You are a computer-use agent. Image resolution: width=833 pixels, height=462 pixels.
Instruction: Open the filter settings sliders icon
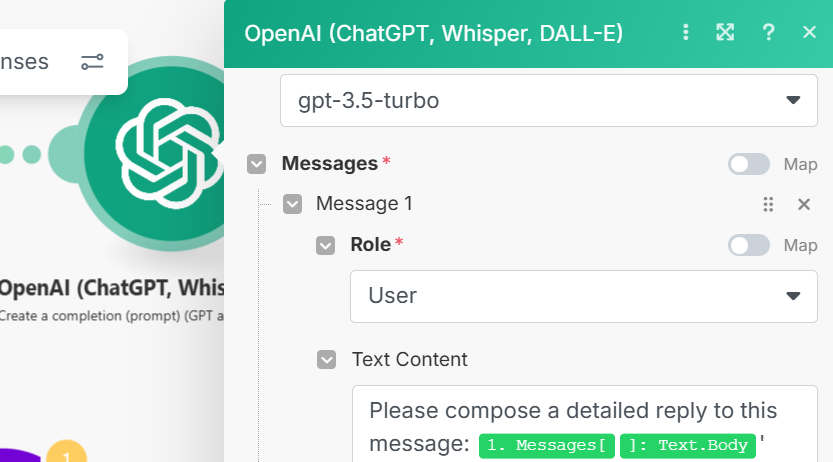[x=92, y=62]
